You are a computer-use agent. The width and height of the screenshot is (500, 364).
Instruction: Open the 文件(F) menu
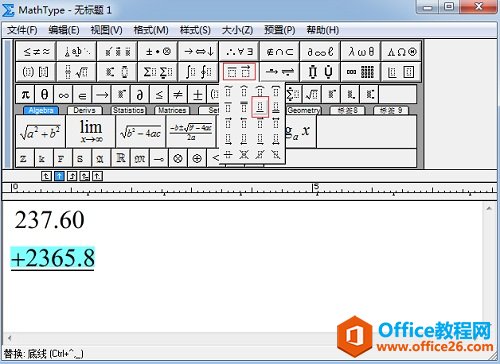pyautogui.click(x=22, y=30)
